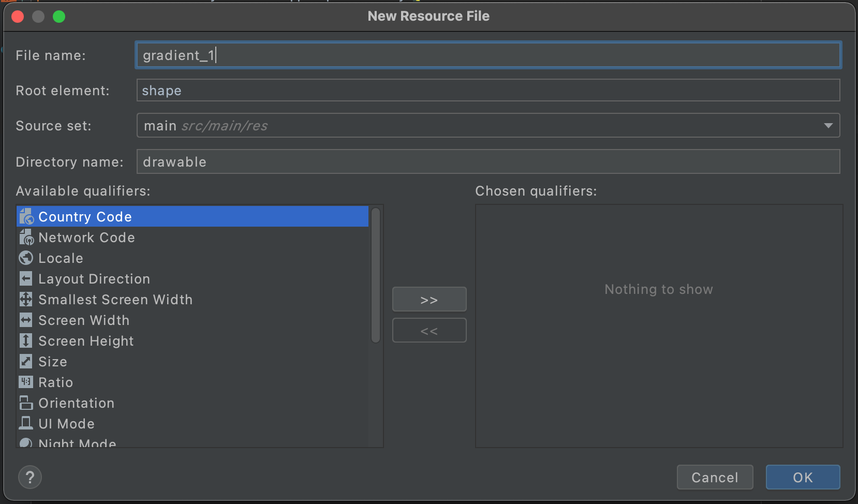Select Country Code in available qualifiers

pyautogui.click(x=193, y=216)
